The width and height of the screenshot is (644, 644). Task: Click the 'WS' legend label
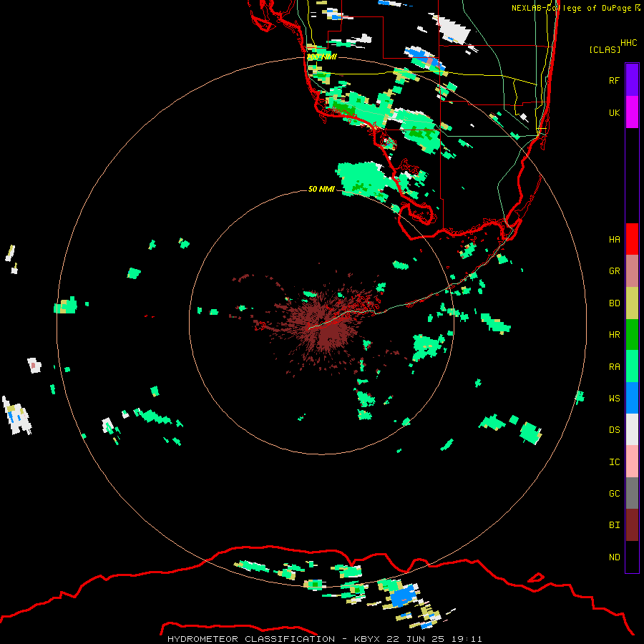coord(614,398)
